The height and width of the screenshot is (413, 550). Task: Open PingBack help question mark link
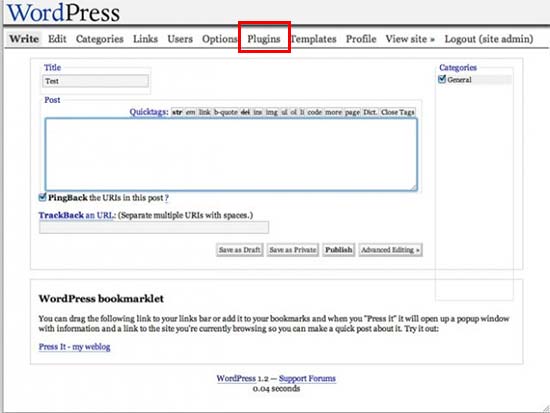[167, 198]
